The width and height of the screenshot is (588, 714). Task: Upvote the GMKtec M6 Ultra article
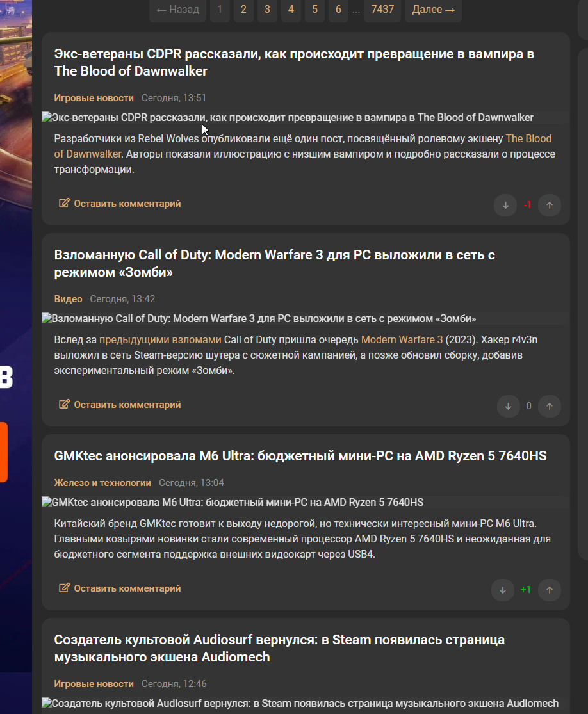550,590
